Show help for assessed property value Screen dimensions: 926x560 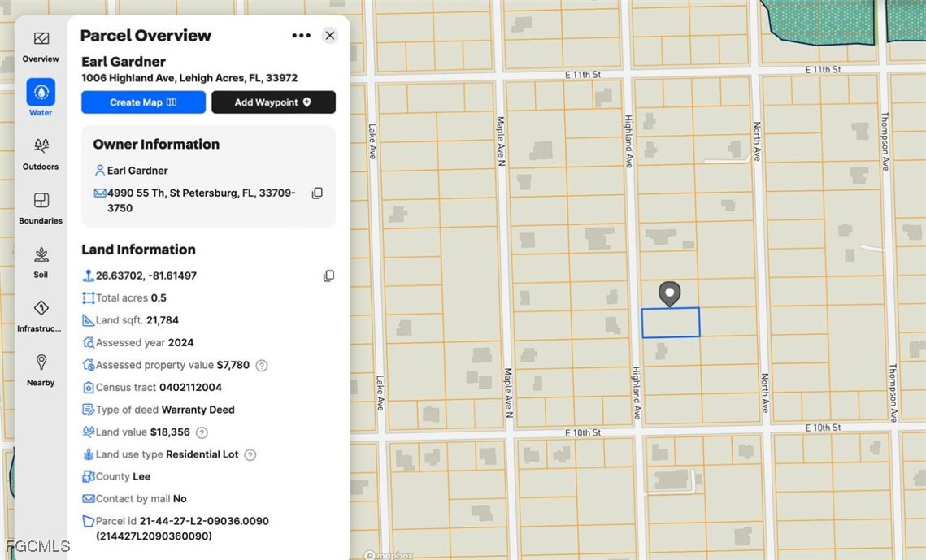(262, 366)
